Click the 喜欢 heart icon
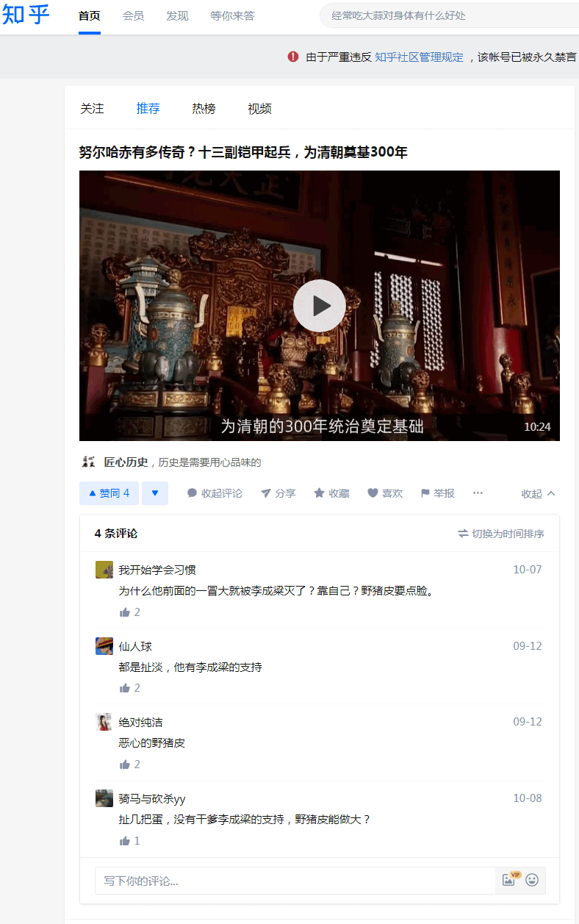The image size is (579, 924). point(373,493)
